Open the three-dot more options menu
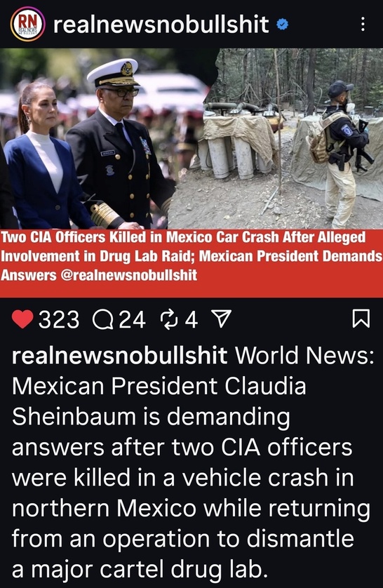This screenshot has width=383, height=588. click(x=363, y=25)
